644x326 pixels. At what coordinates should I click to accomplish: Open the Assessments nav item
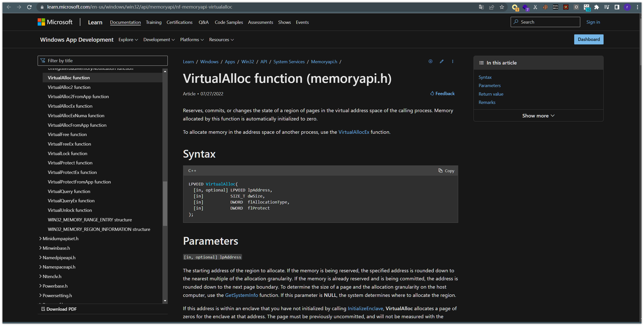[260, 22]
